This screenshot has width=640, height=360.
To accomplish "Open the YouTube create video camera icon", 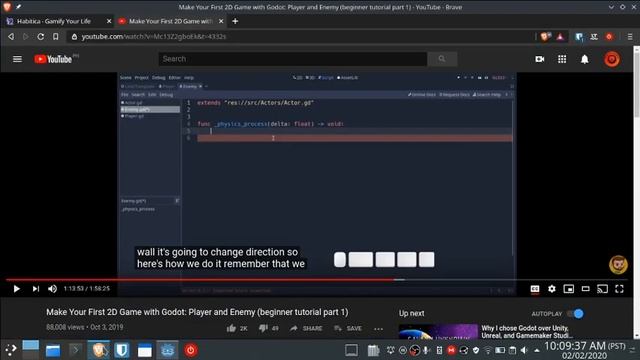I will tap(540, 59).
